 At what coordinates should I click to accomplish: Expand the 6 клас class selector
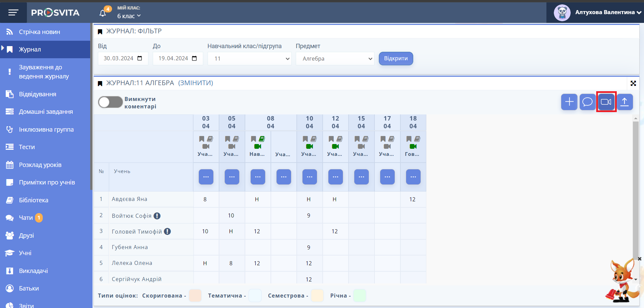point(129,16)
